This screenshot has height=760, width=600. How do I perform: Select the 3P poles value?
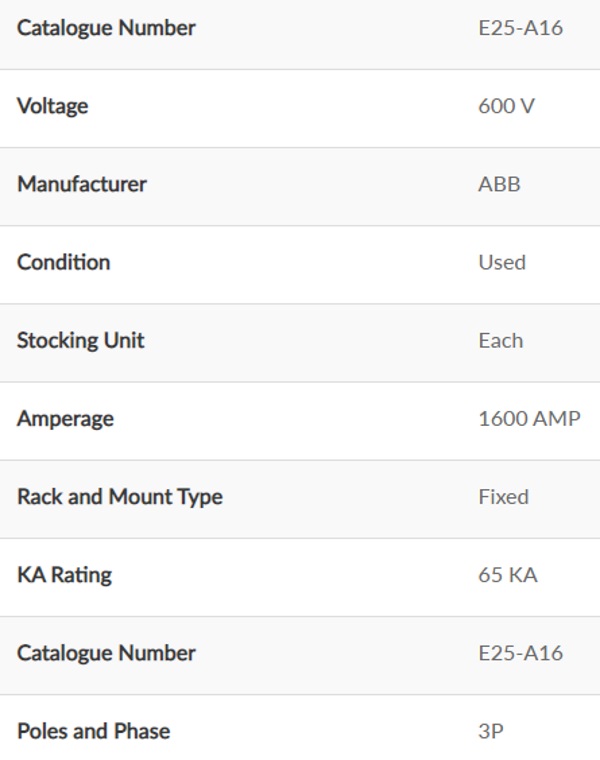click(491, 731)
